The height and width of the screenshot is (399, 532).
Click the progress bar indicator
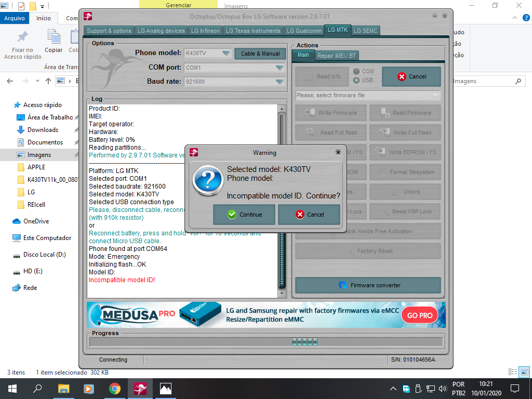304,342
